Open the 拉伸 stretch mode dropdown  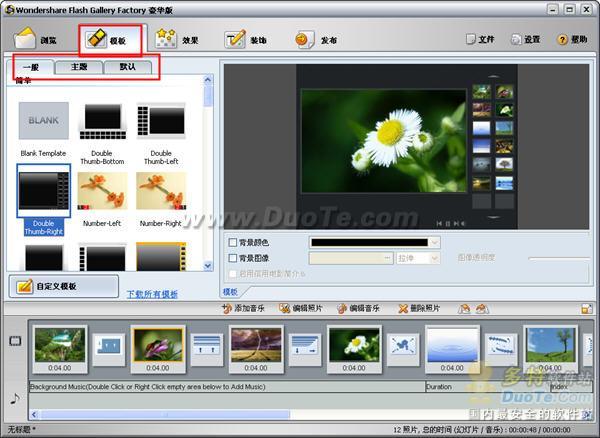pos(418,258)
